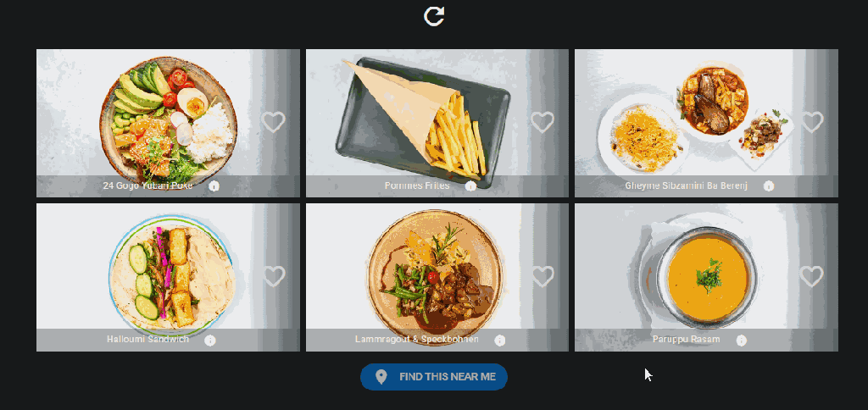Open info for Gheyme Sibzamini Ba Berenj
868x410 pixels.
click(x=769, y=186)
